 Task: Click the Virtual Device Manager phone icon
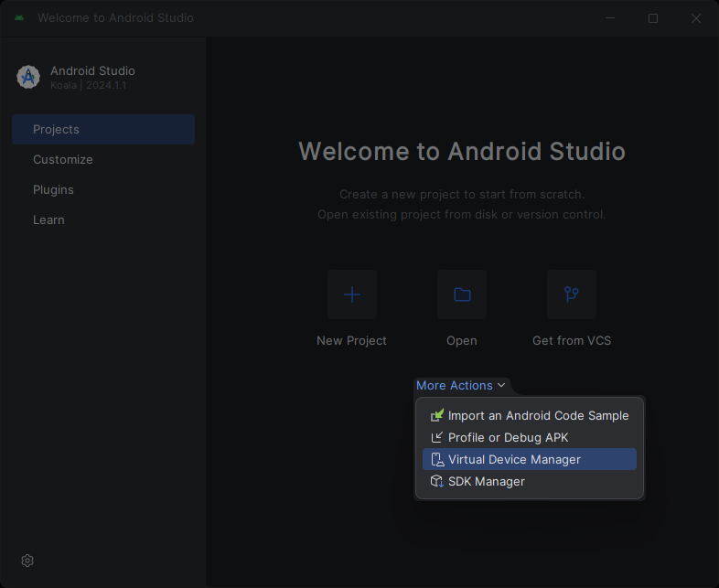click(x=437, y=459)
